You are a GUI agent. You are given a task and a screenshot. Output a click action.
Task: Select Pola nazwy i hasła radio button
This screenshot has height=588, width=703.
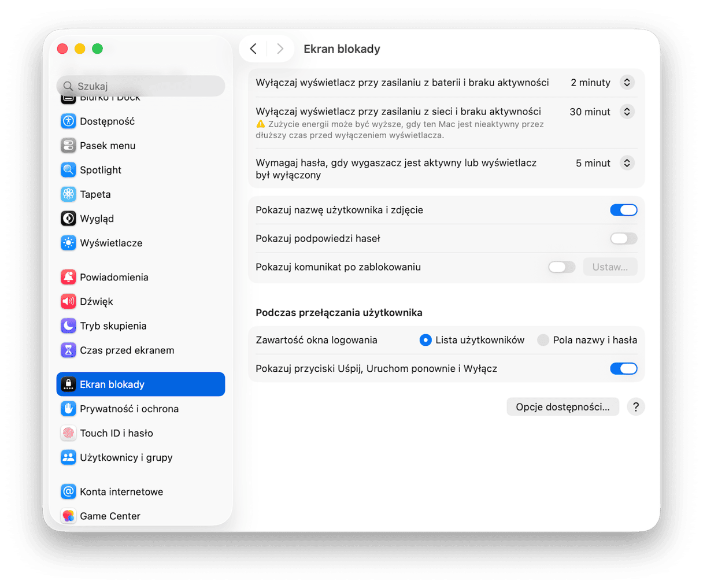coord(543,340)
